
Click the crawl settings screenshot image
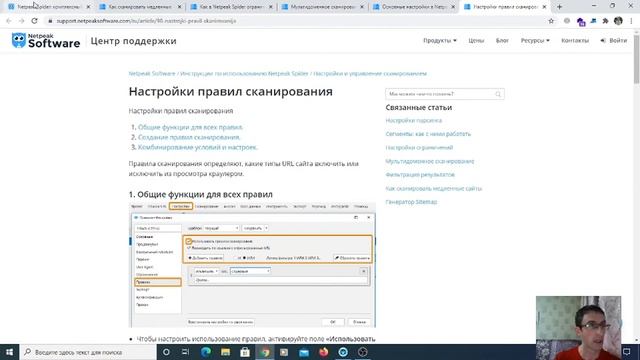[x=252, y=264]
